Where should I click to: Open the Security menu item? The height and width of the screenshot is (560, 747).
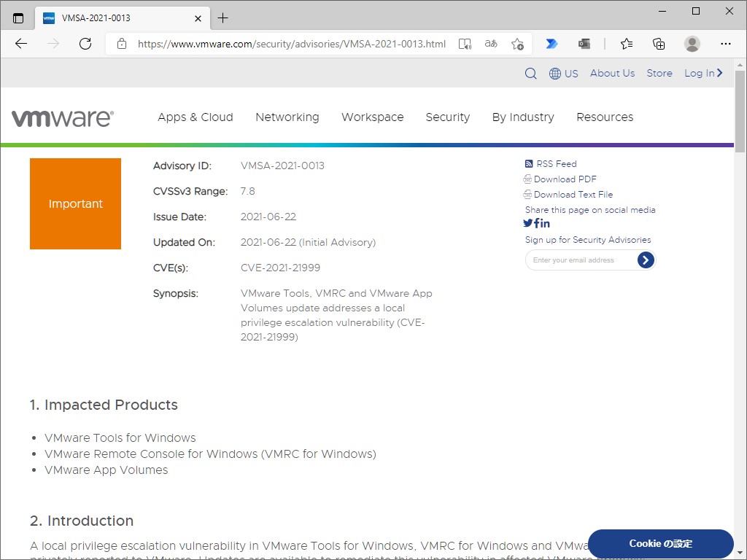pos(447,117)
